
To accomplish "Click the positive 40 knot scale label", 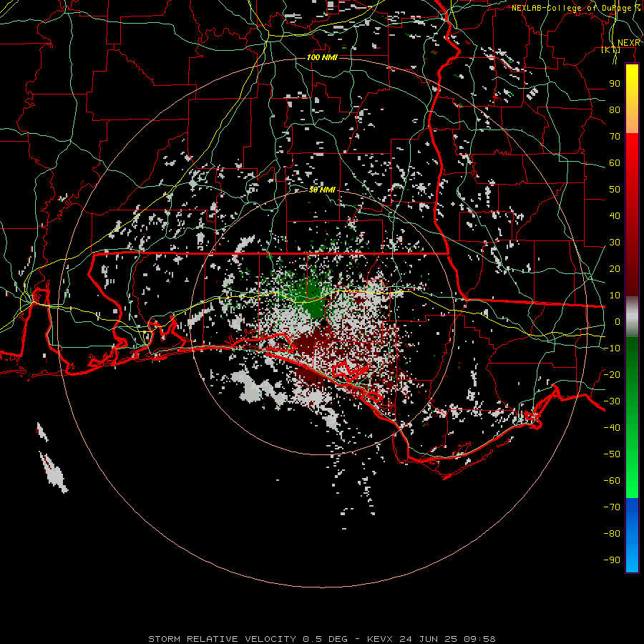I will [x=615, y=215].
